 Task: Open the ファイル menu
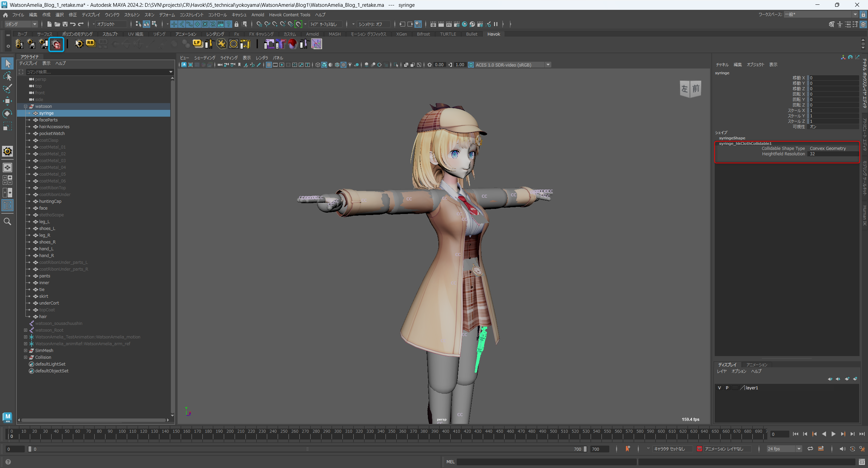[18, 15]
